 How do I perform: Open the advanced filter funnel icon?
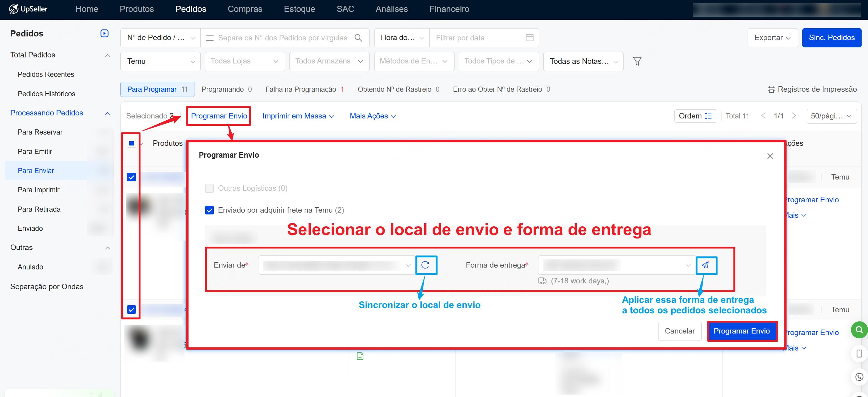[x=637, y=61]
